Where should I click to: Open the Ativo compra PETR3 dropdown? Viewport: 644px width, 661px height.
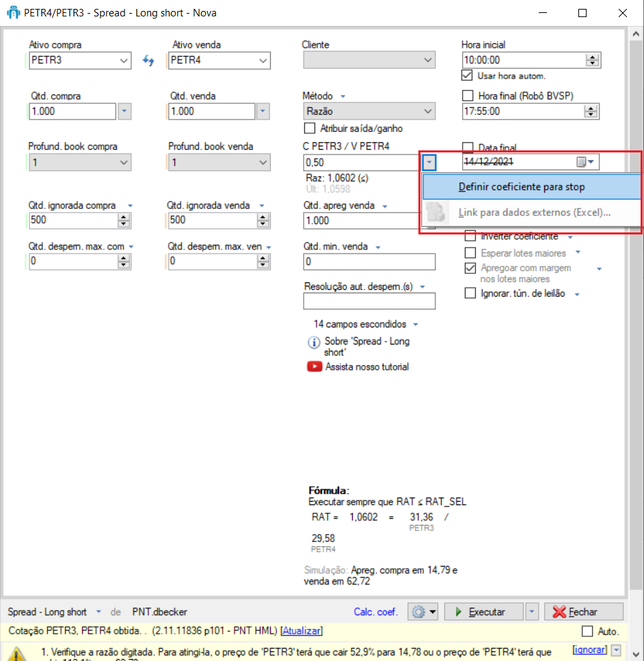pyautogui.click(x=123, y=60)
